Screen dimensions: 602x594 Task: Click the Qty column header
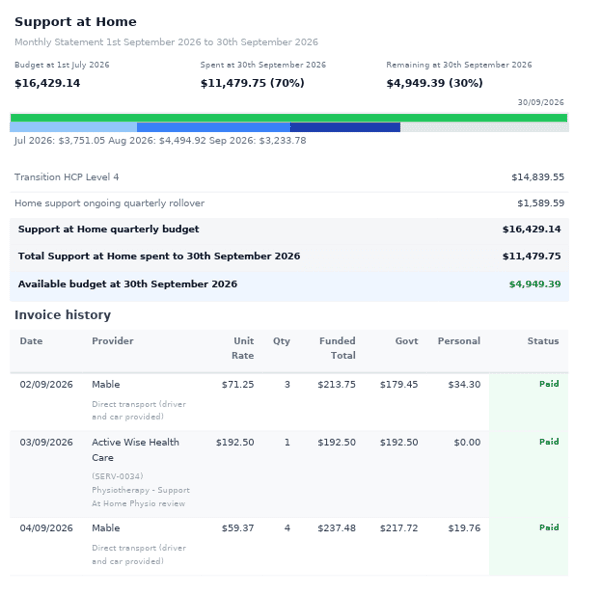tap(281, 341)
